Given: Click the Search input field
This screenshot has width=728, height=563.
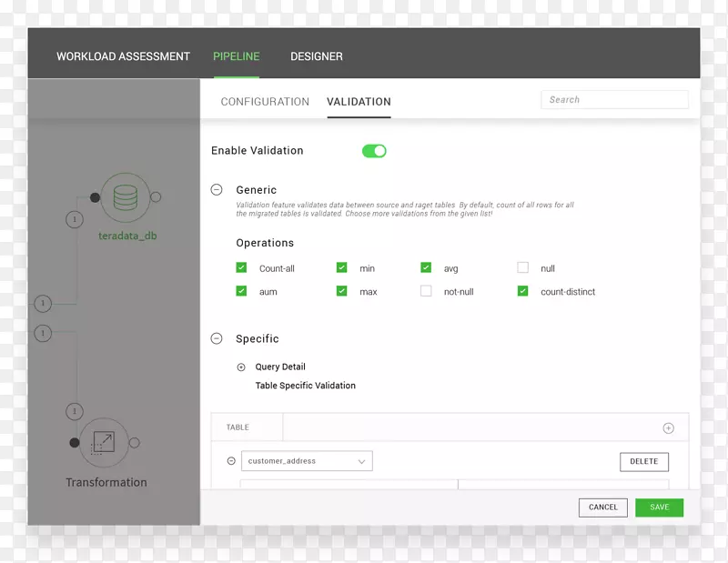Looking at the screenshot, I should click(x=614, y=100).
